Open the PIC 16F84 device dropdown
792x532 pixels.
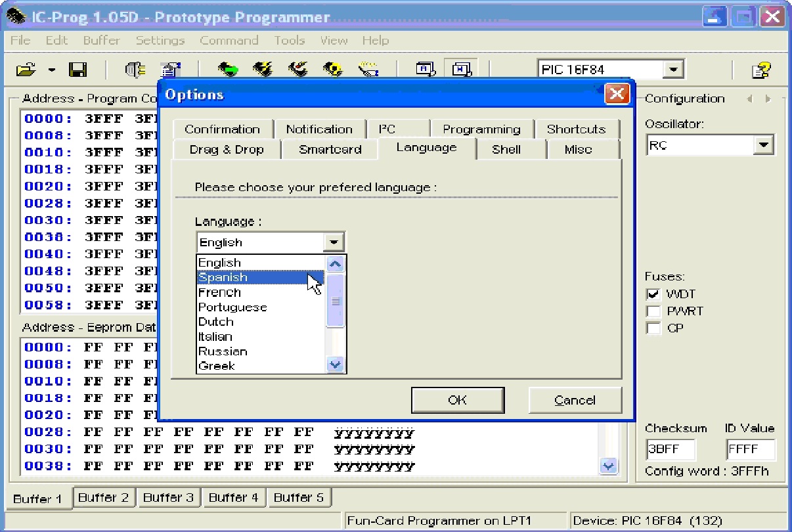(x=673, y=70)
